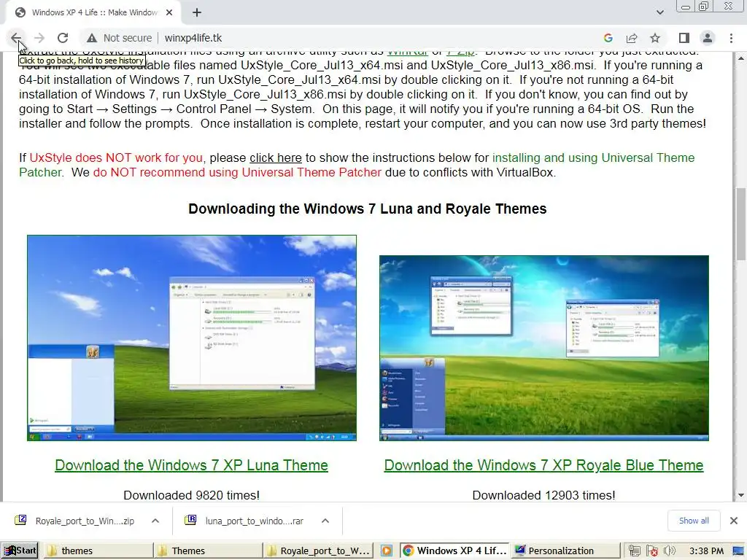The image size is (747, 560).
Task: Click the vertical scrollbar thumb
Action: pos(741,224)
